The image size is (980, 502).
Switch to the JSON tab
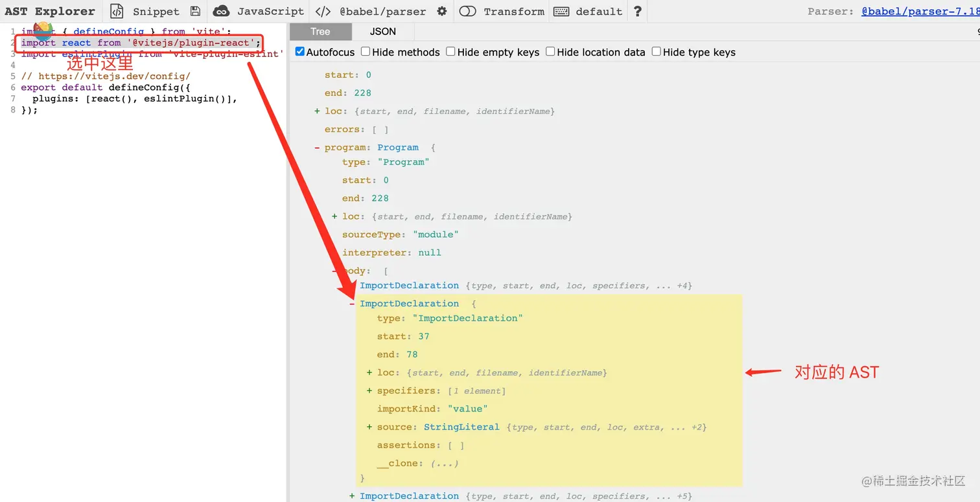pyautogui.click(x=383, y=31)
